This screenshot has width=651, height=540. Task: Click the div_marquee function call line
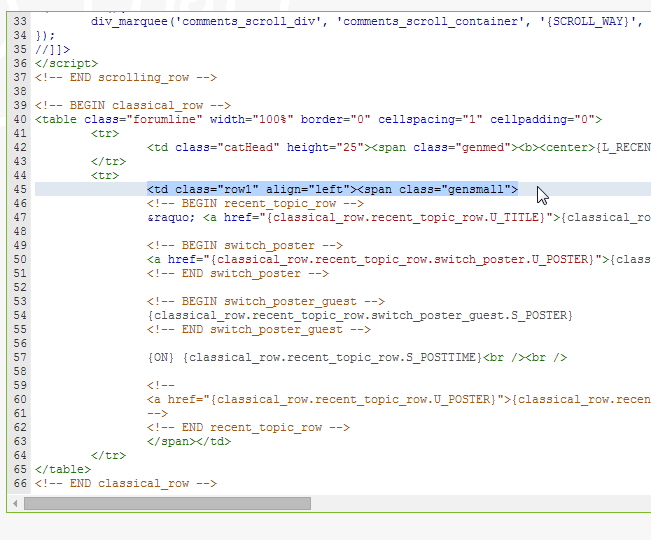pyautogui.click(x=367, y=21)
